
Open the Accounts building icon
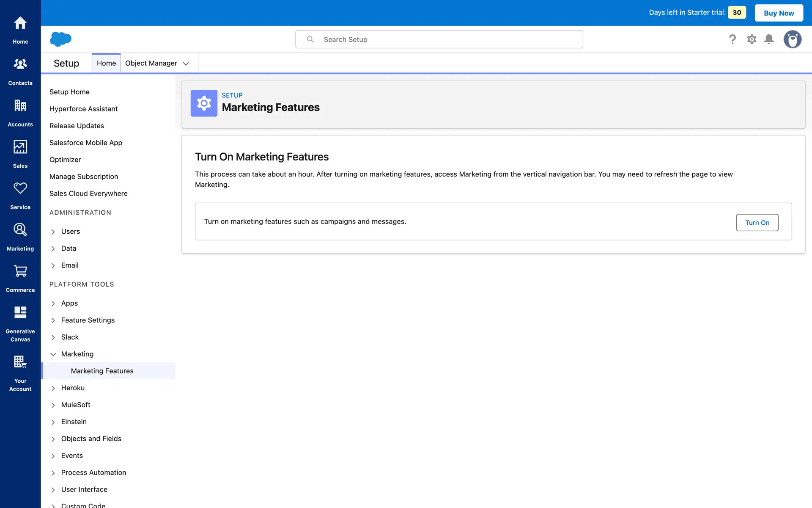(x=20, y=112)
